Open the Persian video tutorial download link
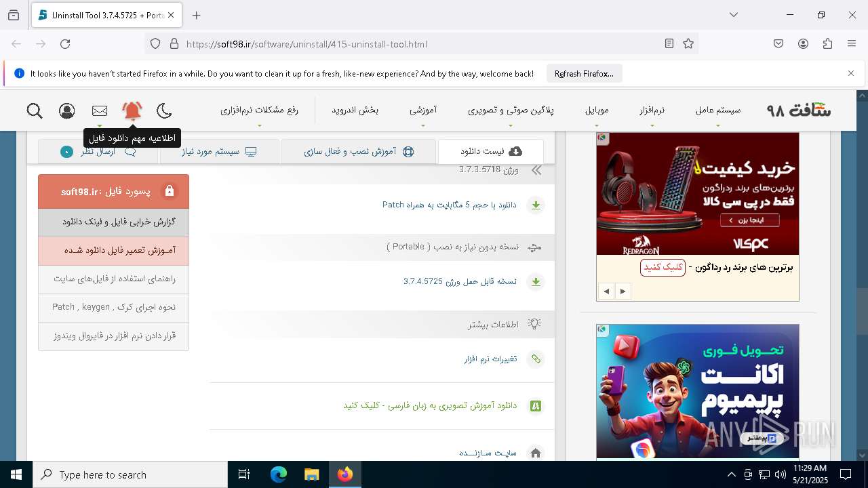This screenshot has height=488, width=868. click(430, 405)
